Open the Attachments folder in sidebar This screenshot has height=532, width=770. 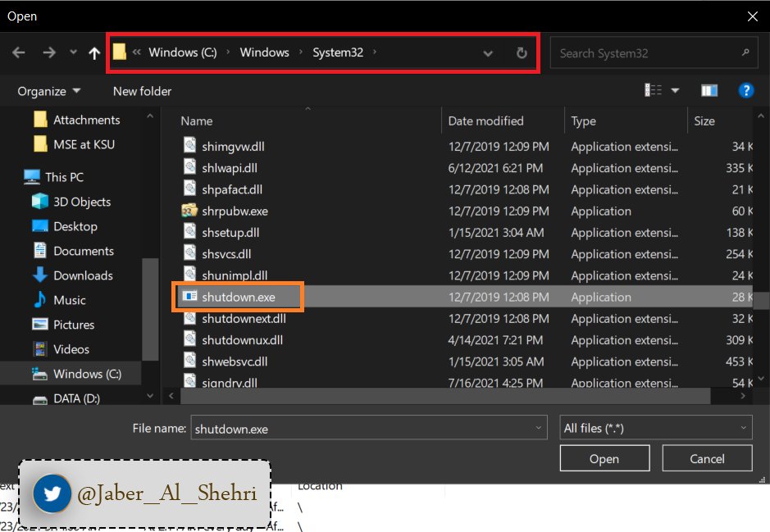point(76,120)
